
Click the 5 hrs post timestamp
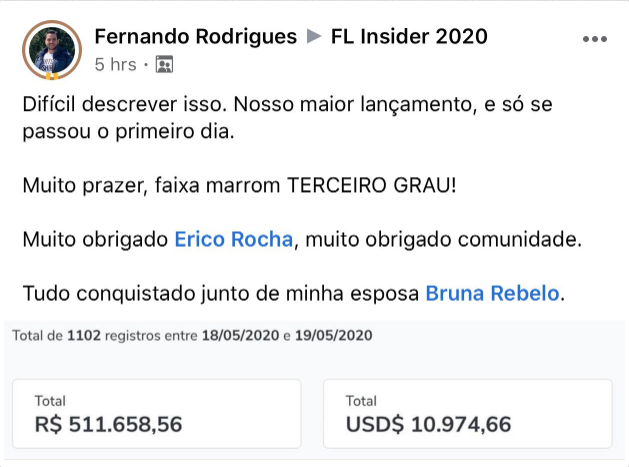tap(116, 65)
